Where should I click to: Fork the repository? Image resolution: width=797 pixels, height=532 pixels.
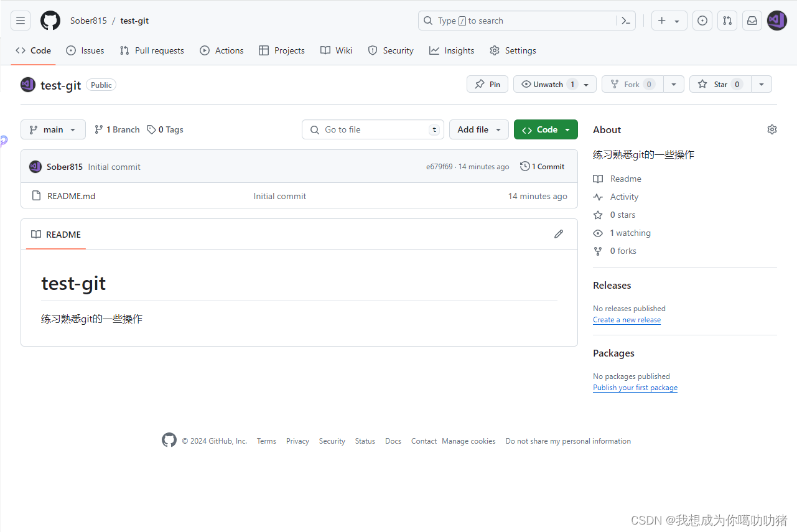pyautogui.click(x=633, y=85)
